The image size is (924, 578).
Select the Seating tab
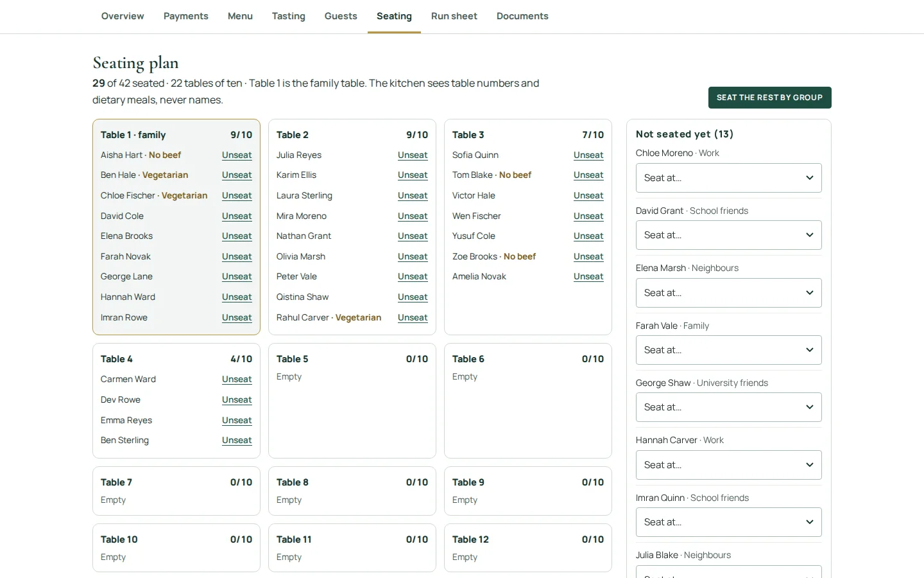(394, 16)
